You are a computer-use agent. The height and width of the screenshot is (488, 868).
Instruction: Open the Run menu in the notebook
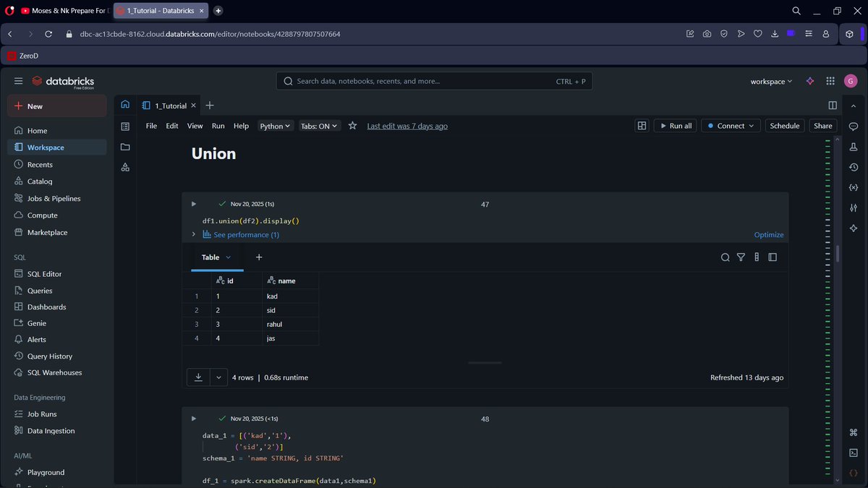point(218,125)
